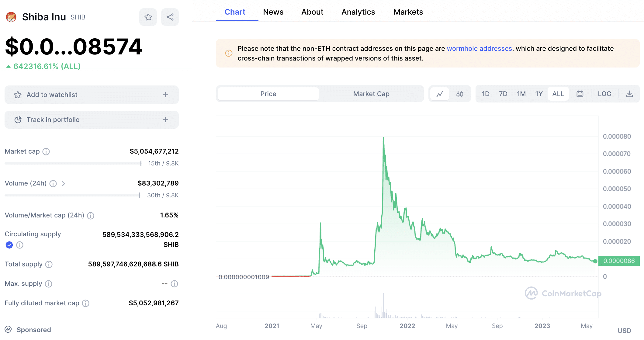
Task: Open the Markets tab
Action: tap(408, 12)
